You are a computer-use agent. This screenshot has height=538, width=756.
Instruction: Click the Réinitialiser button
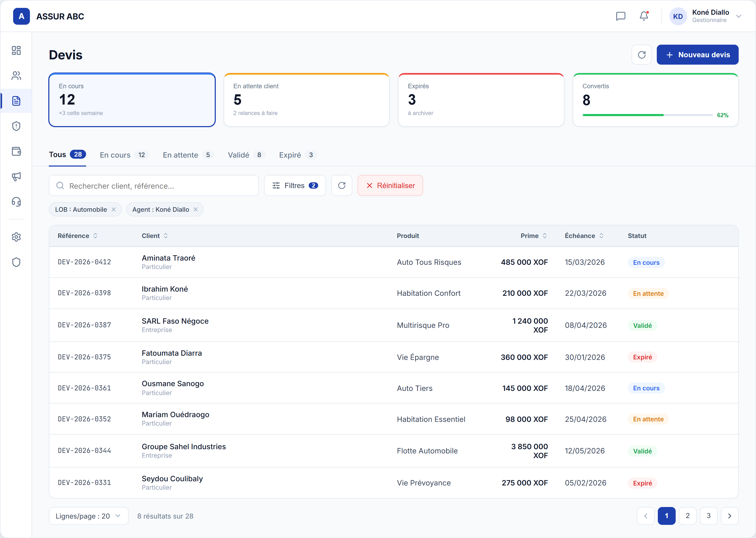[x=390, y=185]
